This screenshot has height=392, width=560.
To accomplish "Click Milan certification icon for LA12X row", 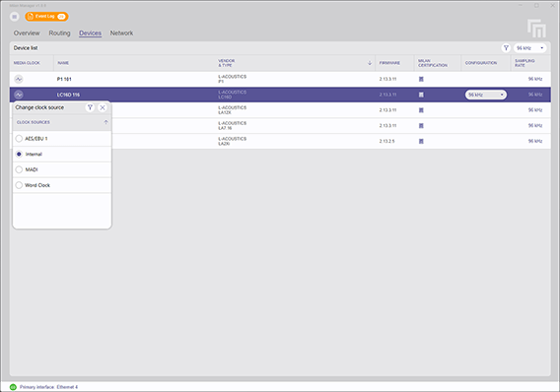I will pyautogui.click(x=421, y=110).
